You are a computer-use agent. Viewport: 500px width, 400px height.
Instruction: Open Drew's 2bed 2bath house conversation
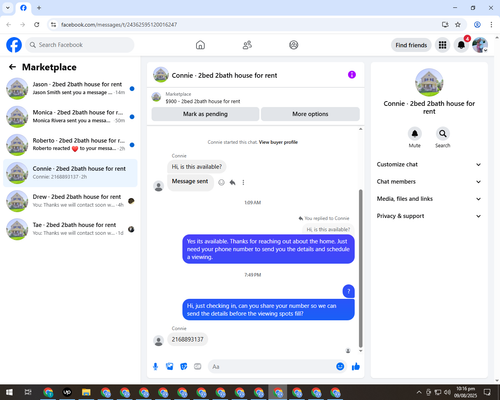point(70,201)
